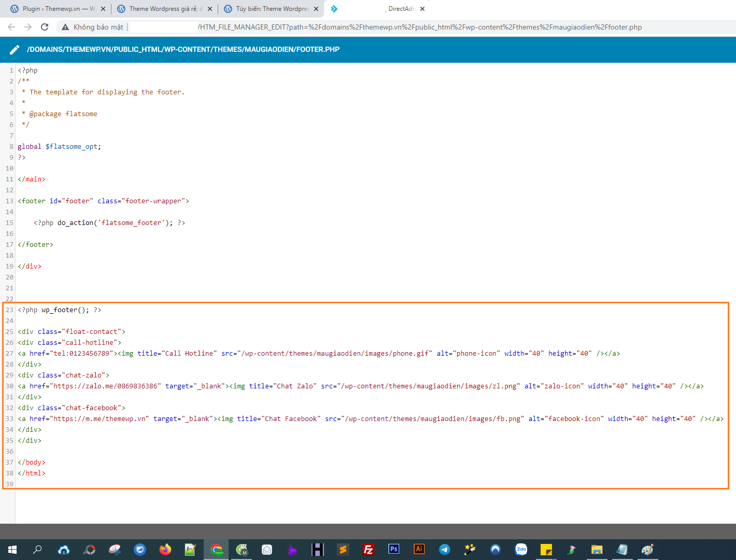The height and width of the screenshot is (560, 736).
Task: Close the 'Theme Wordpress giá rẻ' tab
Action: pyautogui.click(x=209, y=8)
